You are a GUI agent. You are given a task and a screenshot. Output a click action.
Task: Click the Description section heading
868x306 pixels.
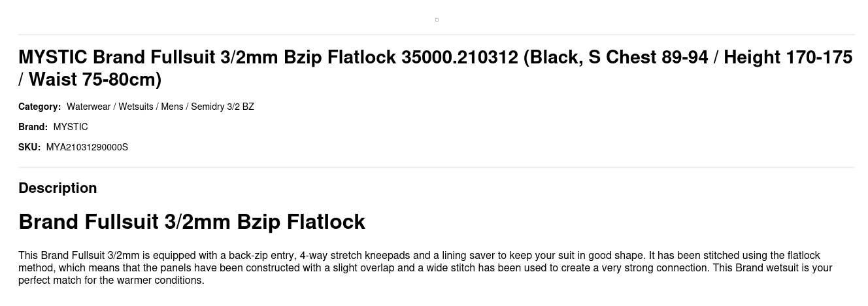[58, 188]
